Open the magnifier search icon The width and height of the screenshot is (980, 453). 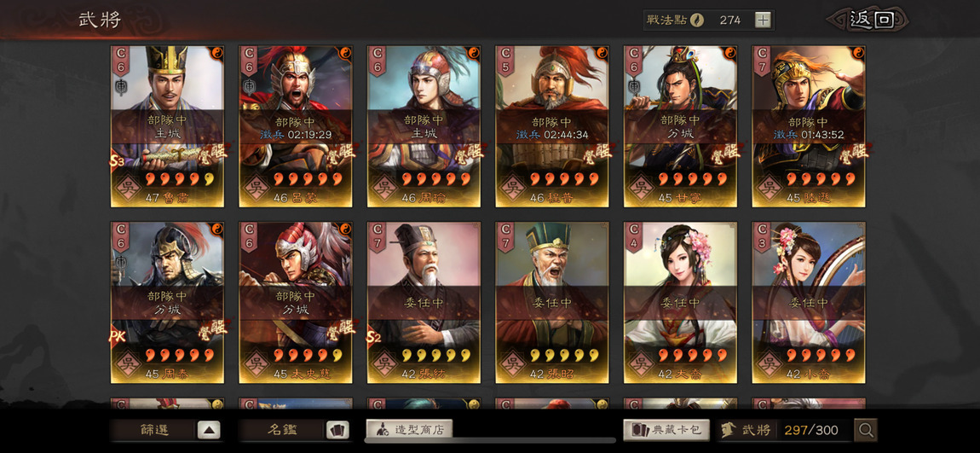866,430
